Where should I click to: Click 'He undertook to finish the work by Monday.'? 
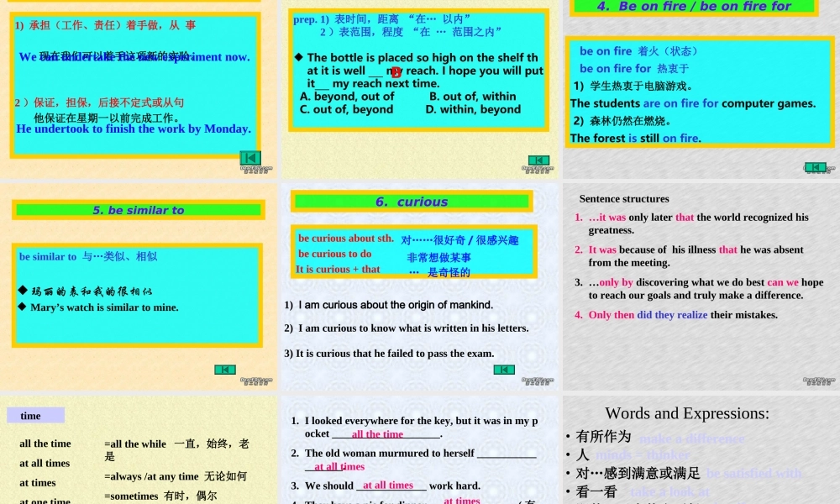[x=134, y=129]
